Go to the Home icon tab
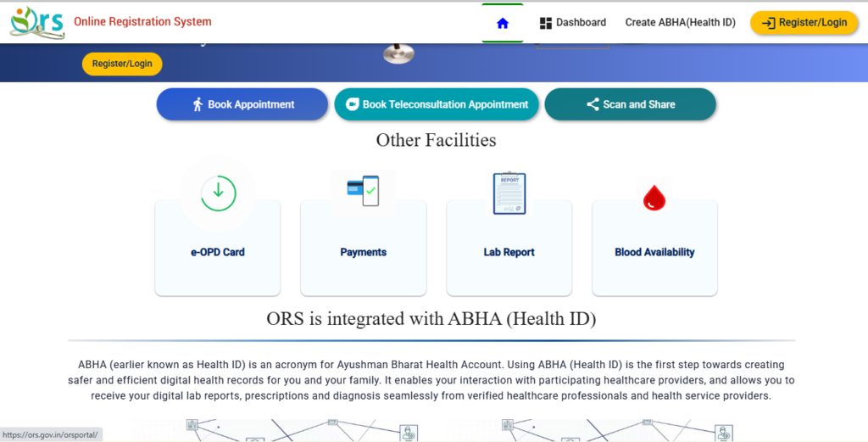Image resolution: width=868 pixels, height=442 pixels. pos(503,23)
